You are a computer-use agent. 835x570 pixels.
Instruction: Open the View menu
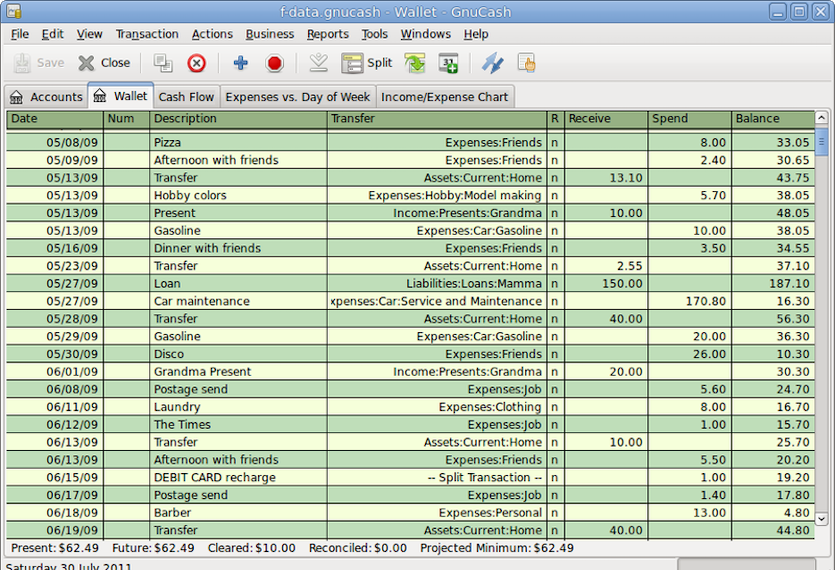tap(89, 34)
